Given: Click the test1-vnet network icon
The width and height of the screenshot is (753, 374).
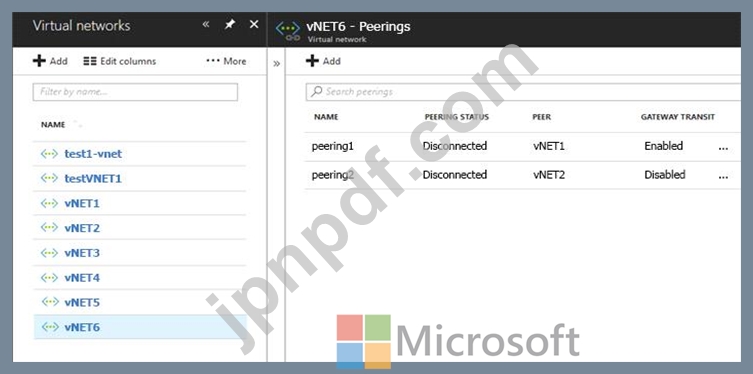Looking at the screenshot, I should pyautogui.click(x=49, y=154).
